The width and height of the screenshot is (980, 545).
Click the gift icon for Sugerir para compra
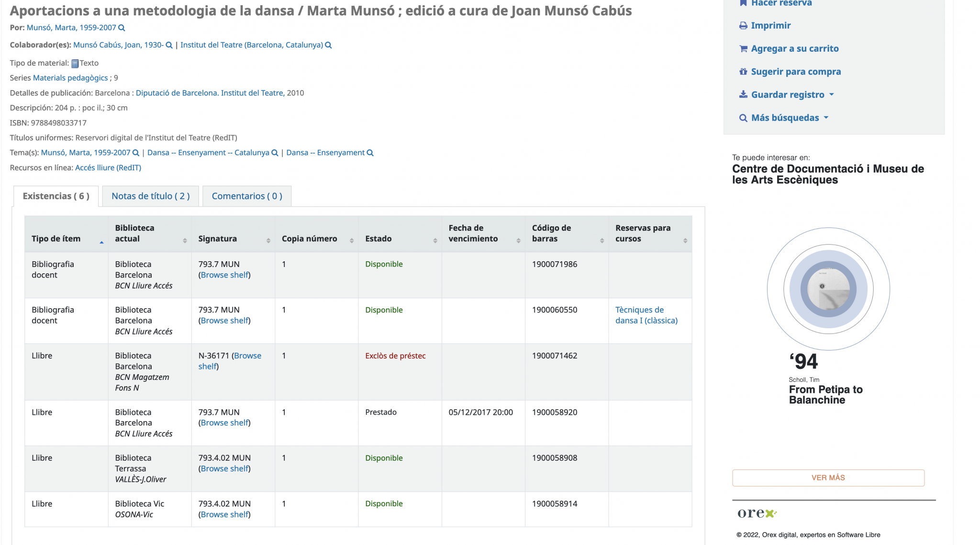point(743,72)
